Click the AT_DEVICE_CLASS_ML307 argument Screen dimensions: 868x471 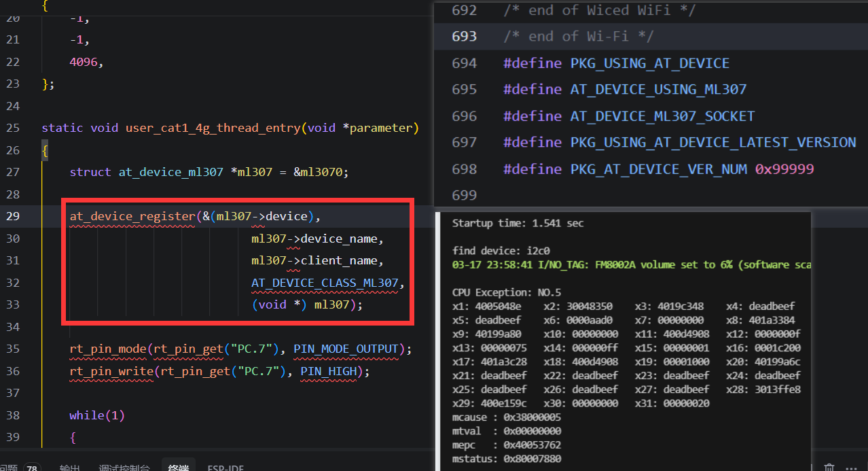[325, 283]
